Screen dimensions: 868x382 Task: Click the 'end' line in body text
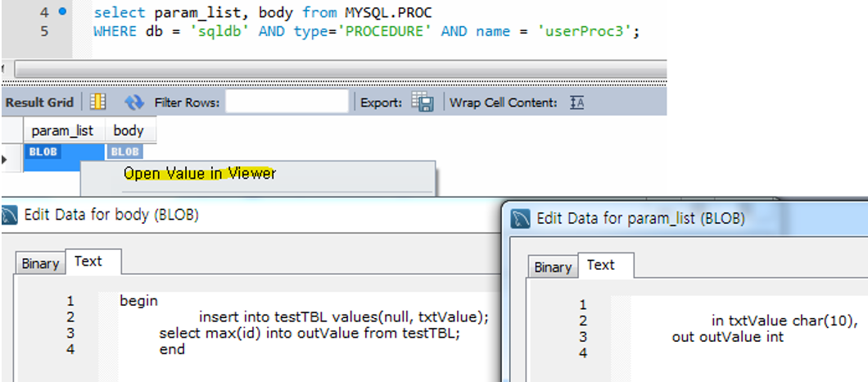pos(172,350)
